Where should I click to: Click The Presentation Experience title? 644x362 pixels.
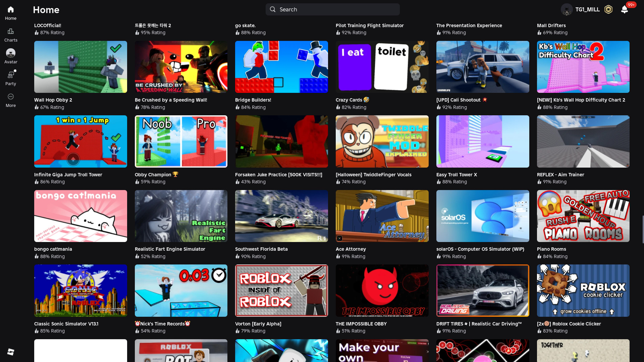[x=469, y=25]
